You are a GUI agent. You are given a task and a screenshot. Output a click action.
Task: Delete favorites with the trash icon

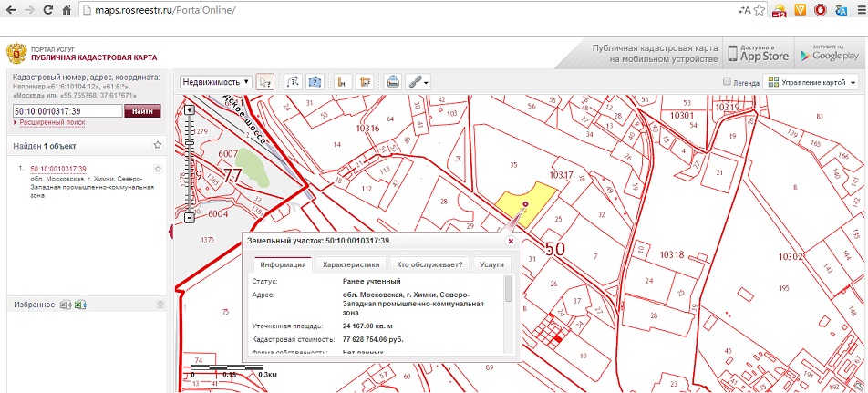(160, 305)
